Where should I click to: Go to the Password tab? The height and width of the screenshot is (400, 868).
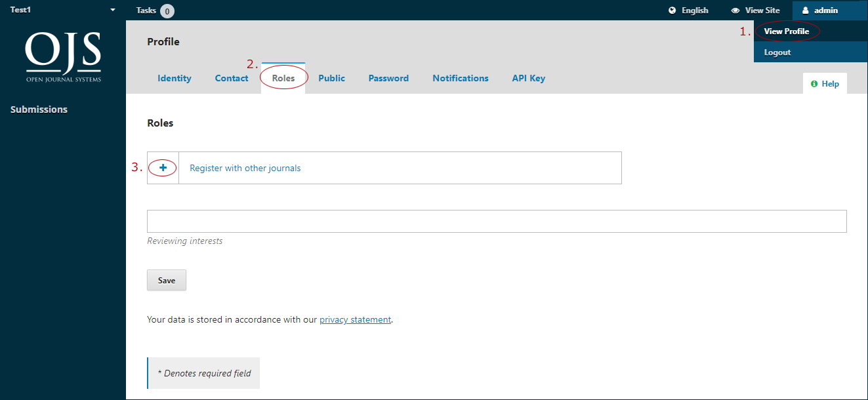click(x=388, y=78)
